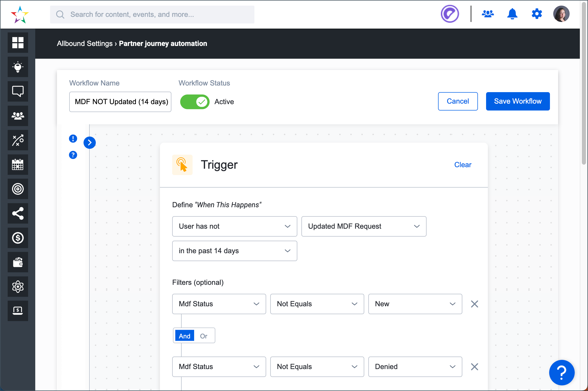
Task: Open notifications bell
Action: point(512,14)
